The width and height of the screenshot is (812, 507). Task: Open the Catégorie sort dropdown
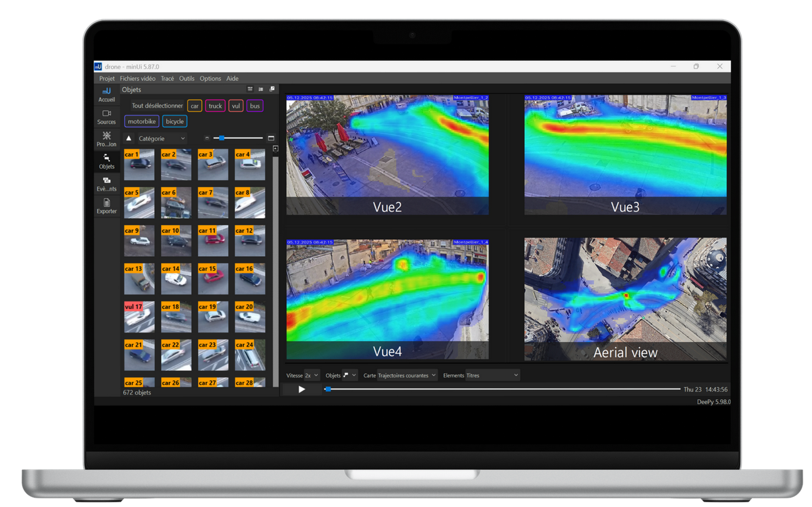tap(162, 139)
